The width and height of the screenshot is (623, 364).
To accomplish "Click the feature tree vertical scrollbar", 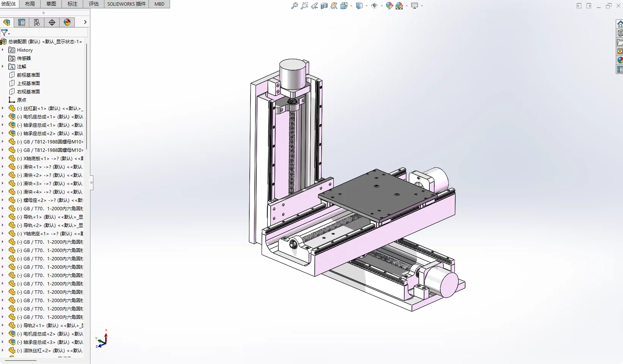I will point(87,97).
